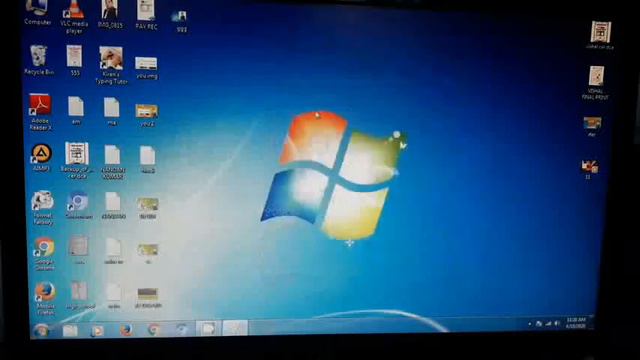This screenshot has height=360, width=640.
Task: Open the network status tray icon
Action: (x=548, y=324)
